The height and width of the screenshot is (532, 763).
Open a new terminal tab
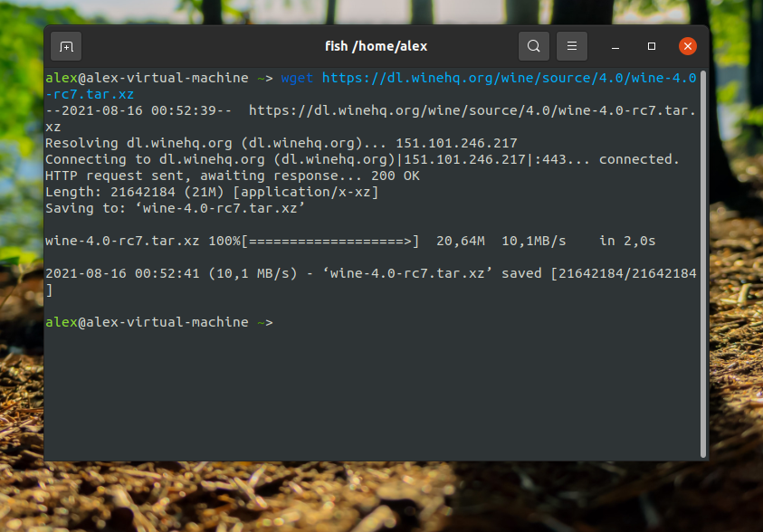coord(66,46)
